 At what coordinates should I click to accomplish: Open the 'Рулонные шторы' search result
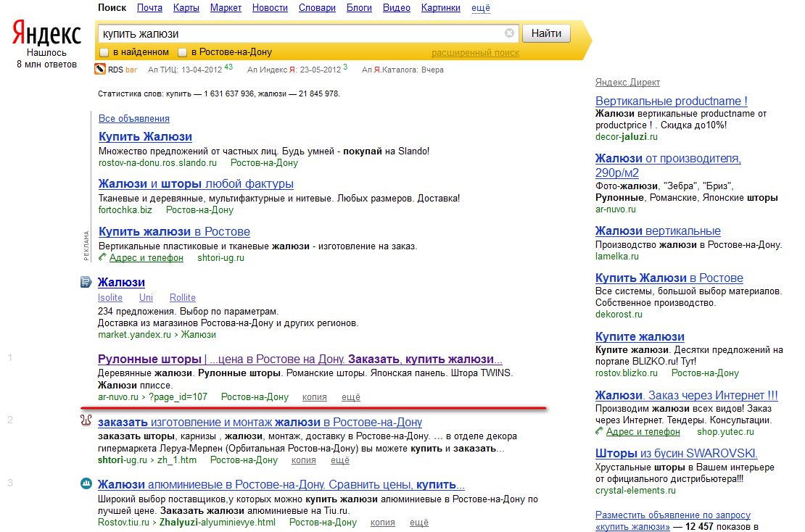300,359
